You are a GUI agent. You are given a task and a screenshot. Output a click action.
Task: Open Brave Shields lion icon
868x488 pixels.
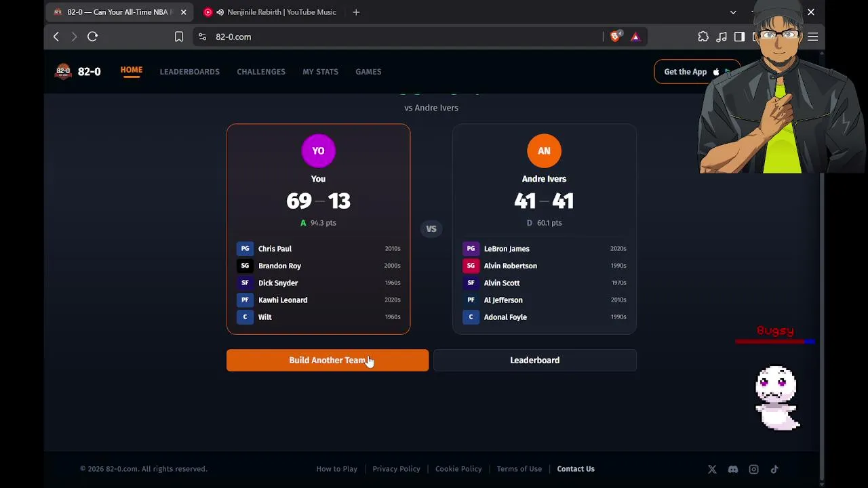(615, 37)
